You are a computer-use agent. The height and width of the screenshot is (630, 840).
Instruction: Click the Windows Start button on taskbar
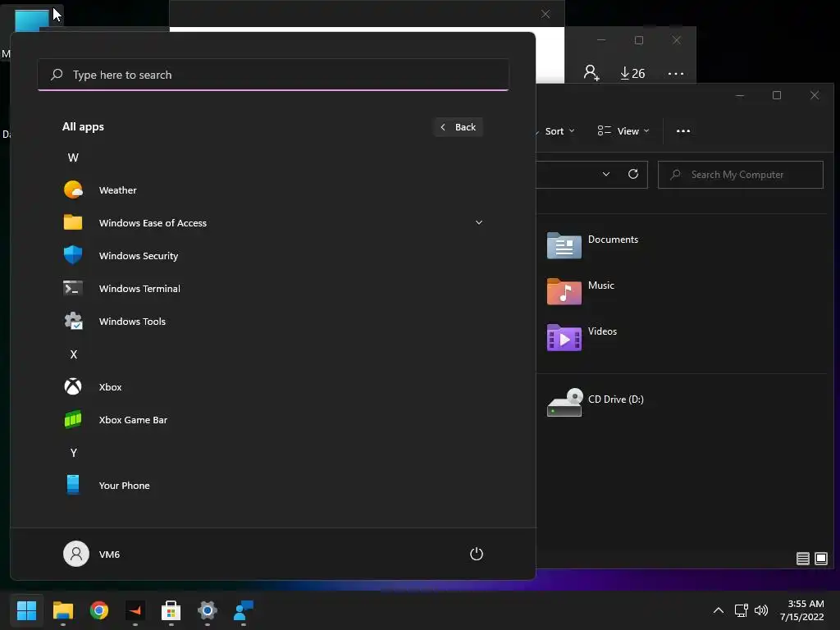click(x=26, y=610)
